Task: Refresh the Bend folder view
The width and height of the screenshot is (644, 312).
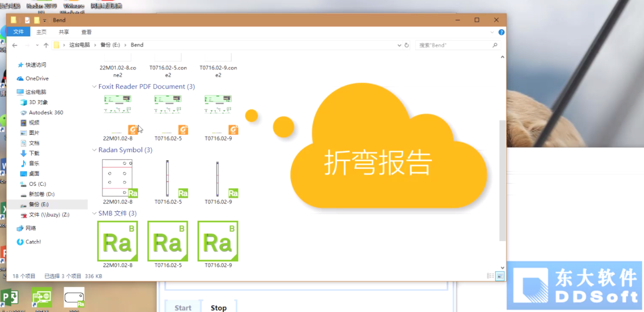Action: [407, 45]
